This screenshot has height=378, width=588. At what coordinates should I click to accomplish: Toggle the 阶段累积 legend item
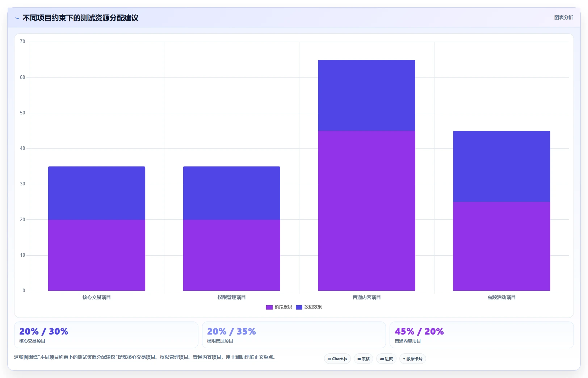(x=279, y=307)
